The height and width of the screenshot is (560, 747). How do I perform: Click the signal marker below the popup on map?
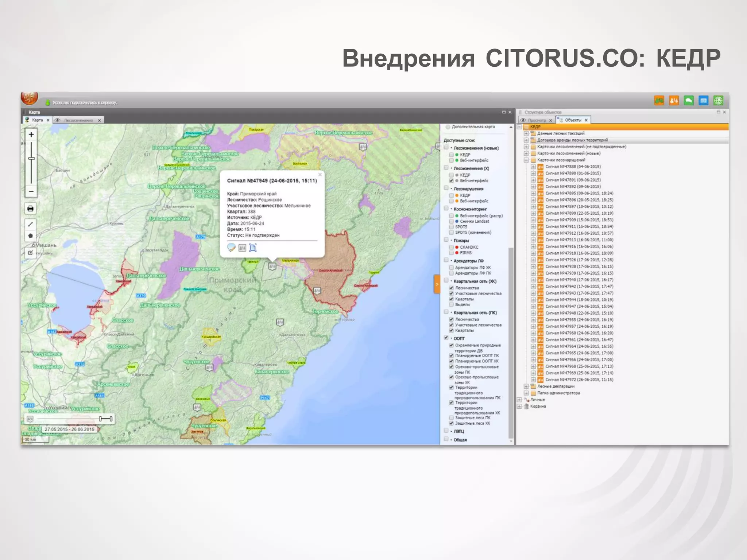272,267
